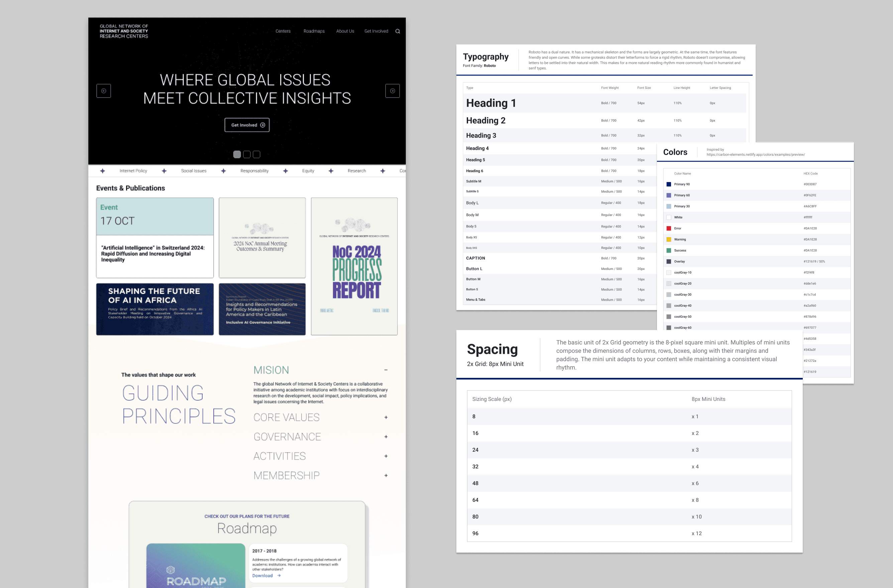Click the star icon before Internet Policy

pos(102,171)
